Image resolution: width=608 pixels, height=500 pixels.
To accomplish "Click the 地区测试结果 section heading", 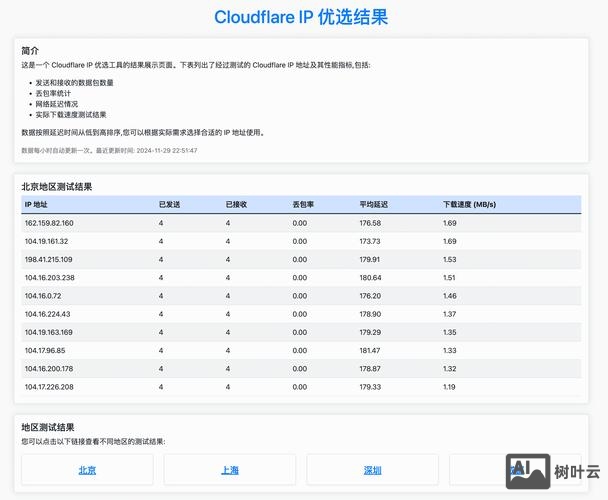I will pos(48,427).
